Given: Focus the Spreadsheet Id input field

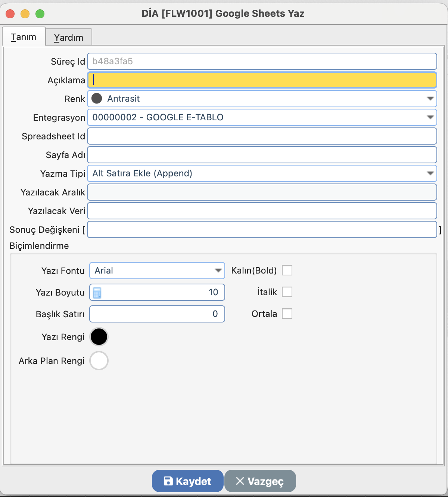Looking at the screenshot, I should (262, 136).
